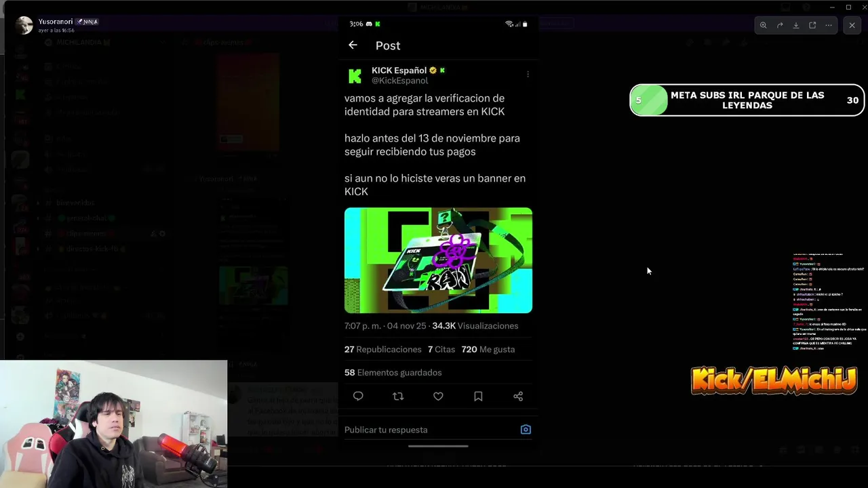
Task: Open the image in browser icon
Action: coord(812,25)
